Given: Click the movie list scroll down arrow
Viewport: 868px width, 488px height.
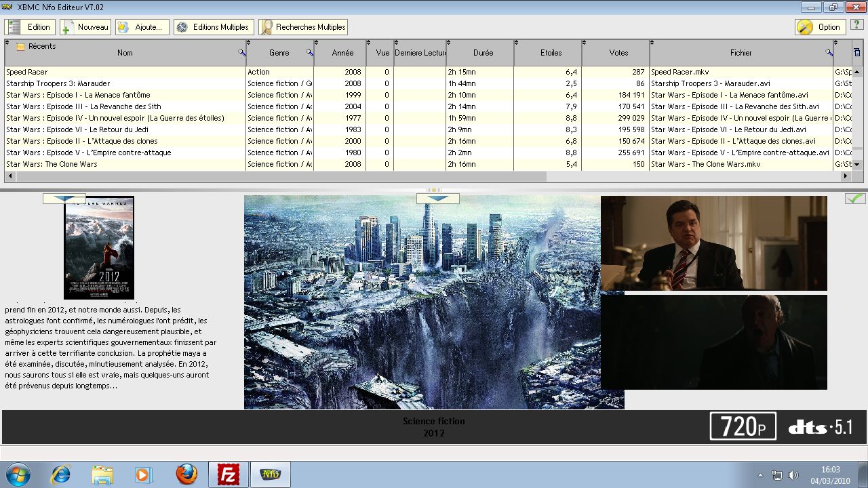Looking at the screenshot, I should (856, 164).
